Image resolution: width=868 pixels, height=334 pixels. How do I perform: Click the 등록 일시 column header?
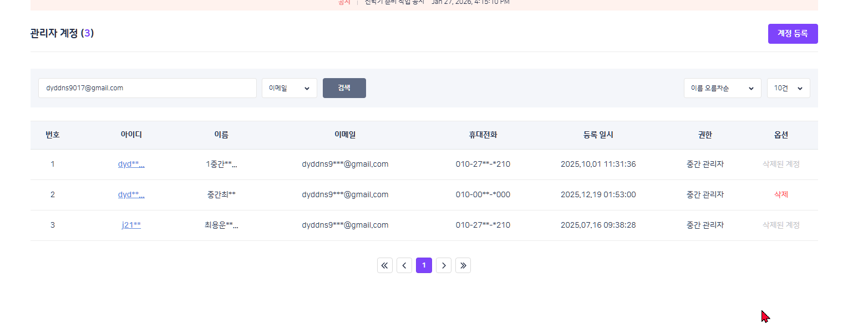pyautogui.click(x=598, y=135)
